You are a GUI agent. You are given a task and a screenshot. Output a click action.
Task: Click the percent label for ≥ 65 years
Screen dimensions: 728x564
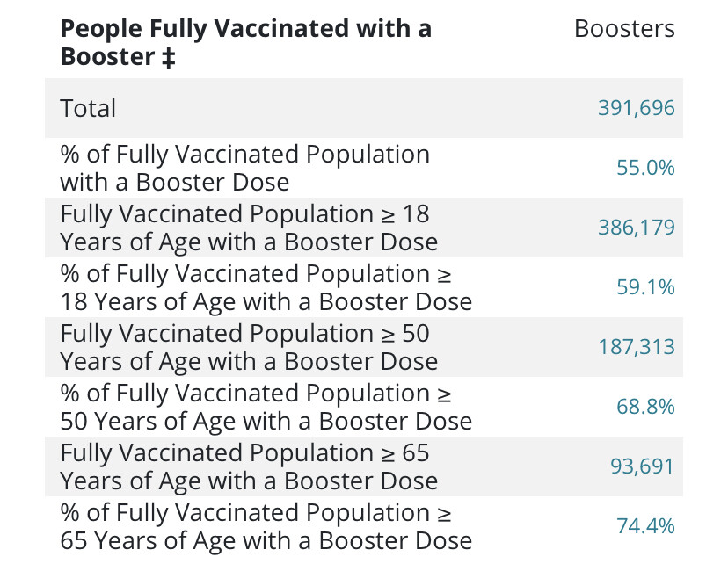pyautogui.click(x=266, y=526)
